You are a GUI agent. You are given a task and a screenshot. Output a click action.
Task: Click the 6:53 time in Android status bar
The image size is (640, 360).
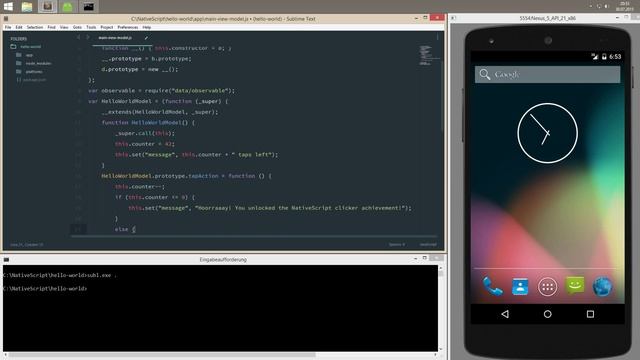click(x=615, y=57)
